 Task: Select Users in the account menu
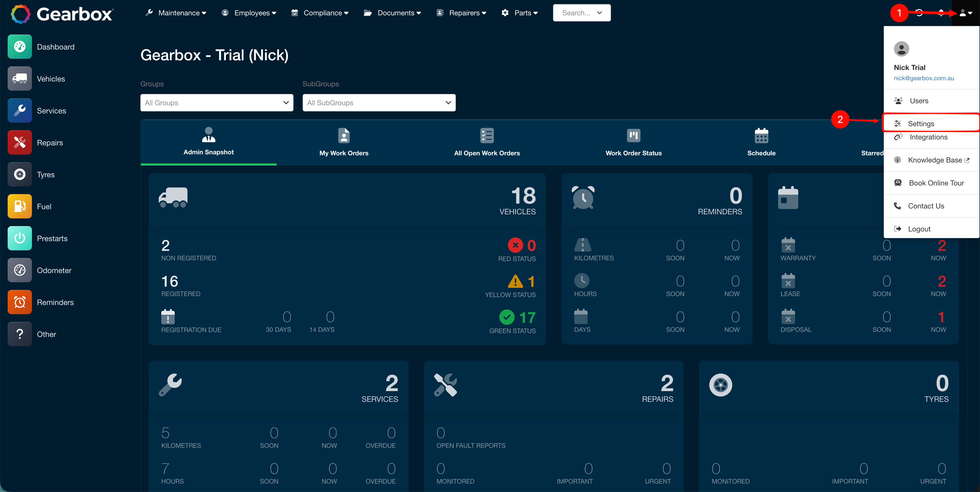point(931,101)
